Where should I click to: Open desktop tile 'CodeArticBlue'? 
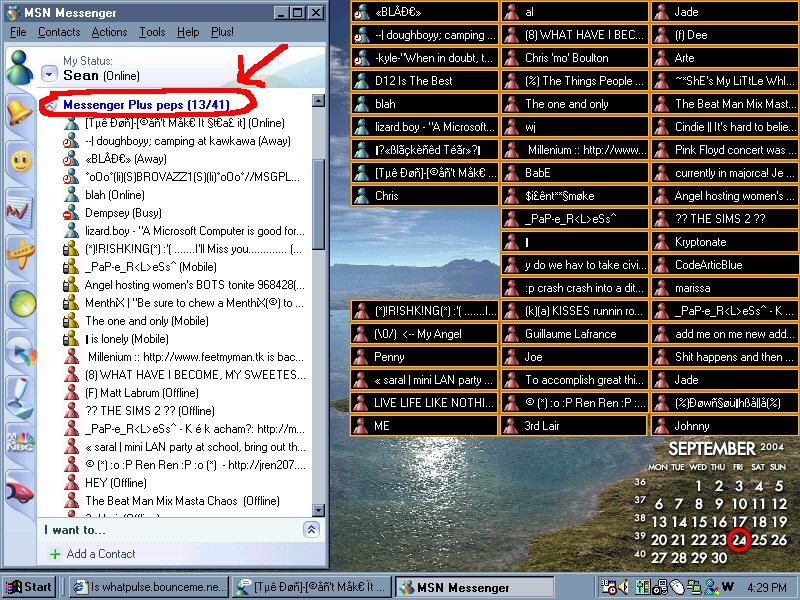point(725,265)
